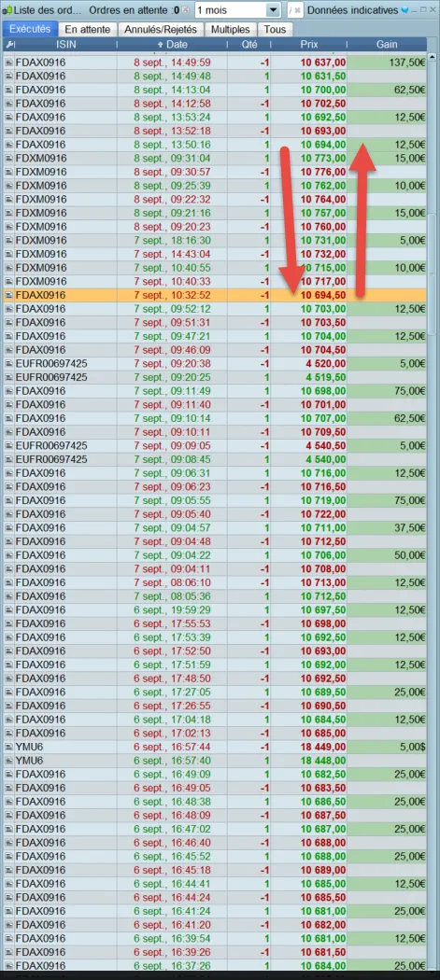
Task: Select the date cell 8 sept., 09:20:23
Action: [x=172, y=227]
